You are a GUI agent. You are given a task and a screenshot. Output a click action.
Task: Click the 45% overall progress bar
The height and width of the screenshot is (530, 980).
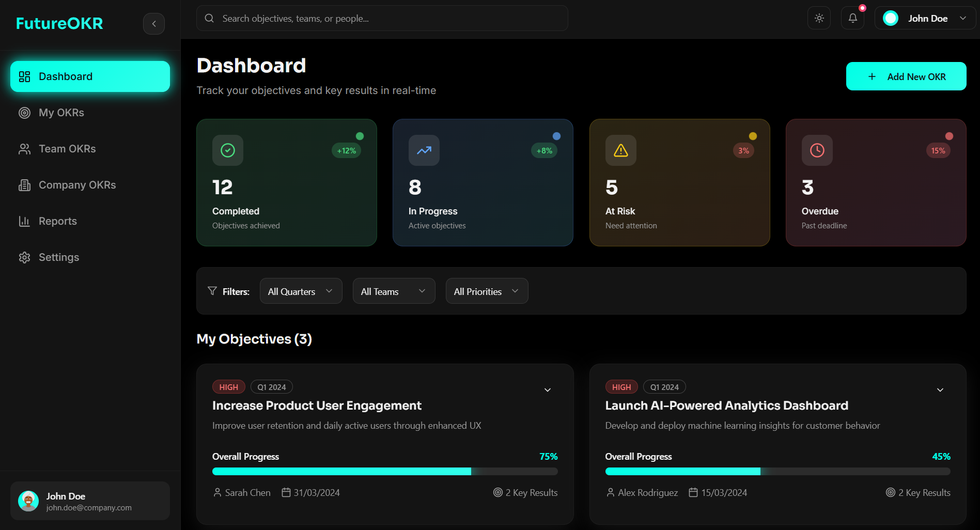pos(777,471)
